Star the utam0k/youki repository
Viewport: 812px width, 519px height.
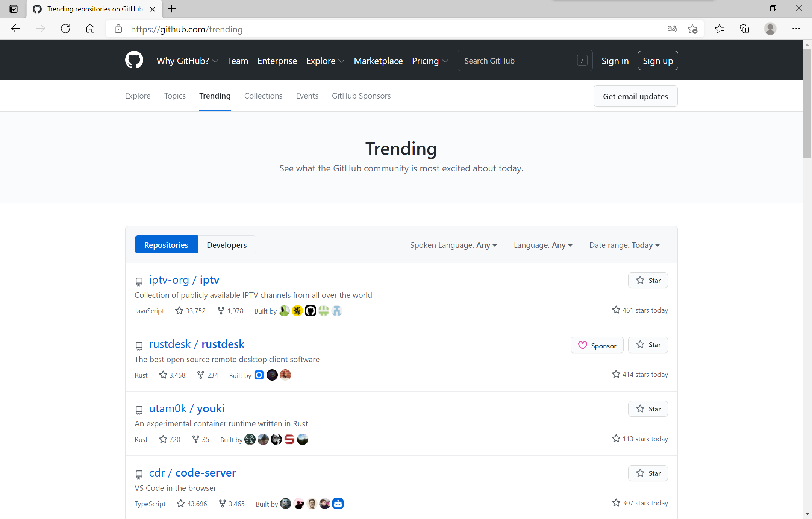tap(648, 409)
